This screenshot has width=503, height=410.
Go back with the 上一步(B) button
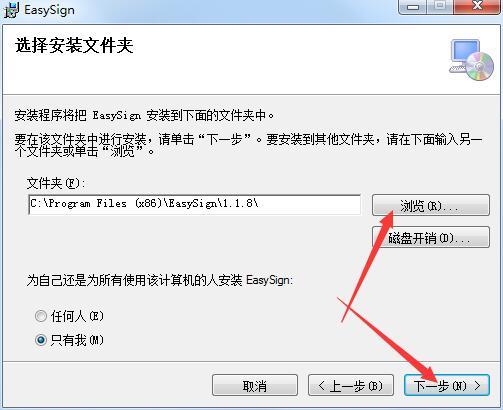351,385
